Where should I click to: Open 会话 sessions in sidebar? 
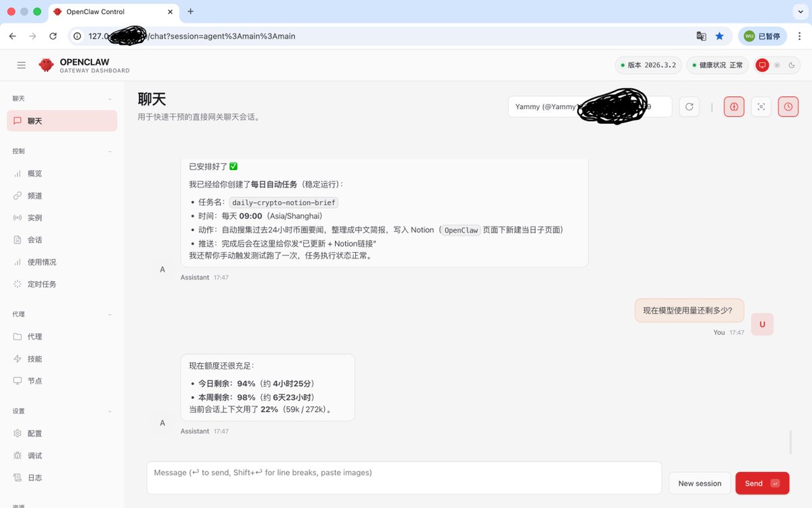coord(62,240)
